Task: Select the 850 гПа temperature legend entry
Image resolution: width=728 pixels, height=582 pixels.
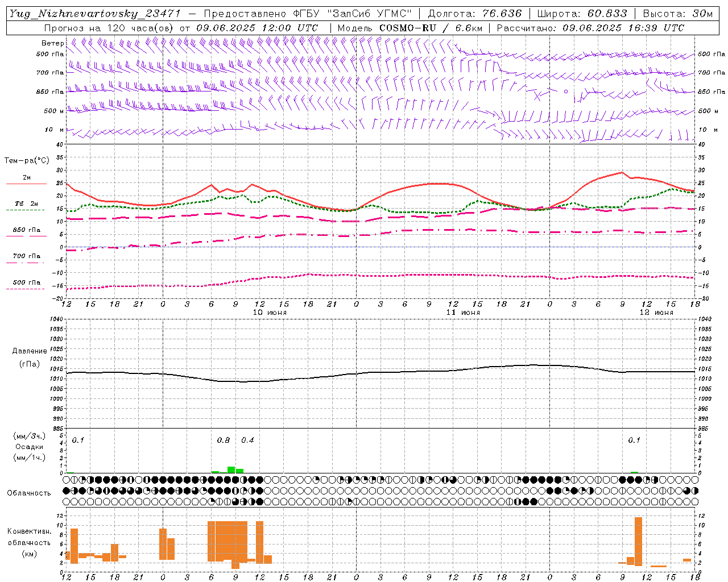Action: 27,230
